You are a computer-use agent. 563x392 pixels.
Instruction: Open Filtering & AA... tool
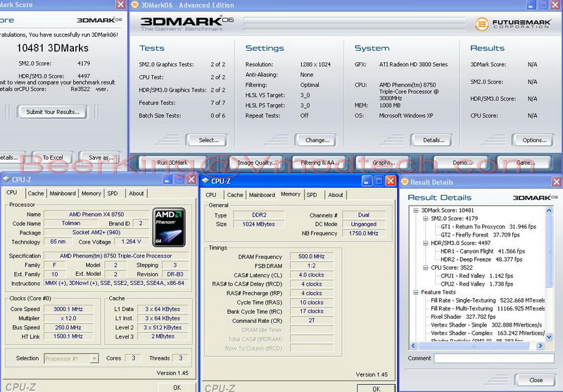[x=320, y=163]
